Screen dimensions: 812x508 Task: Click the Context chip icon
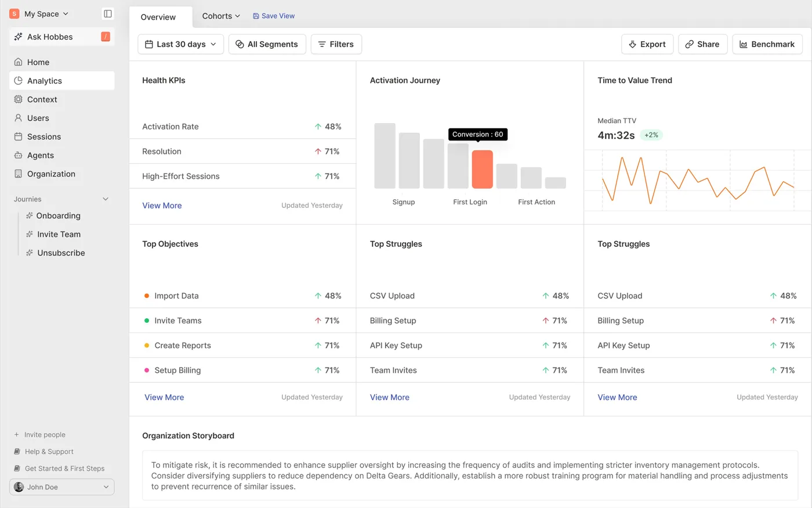(x=18, y=99)
